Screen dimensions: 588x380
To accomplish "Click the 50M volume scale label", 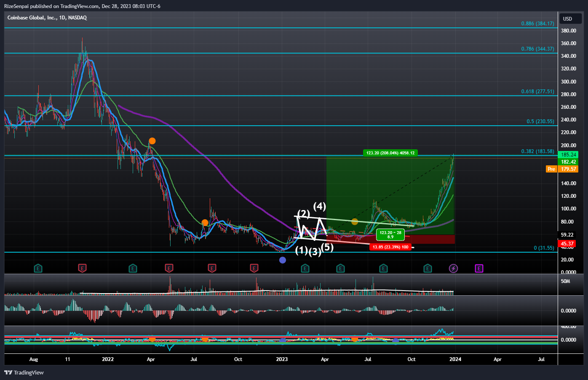I will 565,281.
